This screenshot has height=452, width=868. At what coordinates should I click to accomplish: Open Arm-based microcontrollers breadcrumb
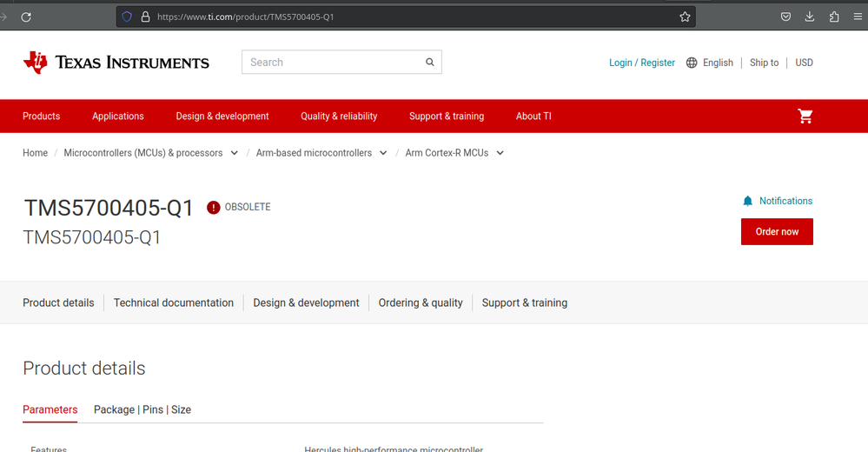[x=314, y=153]
